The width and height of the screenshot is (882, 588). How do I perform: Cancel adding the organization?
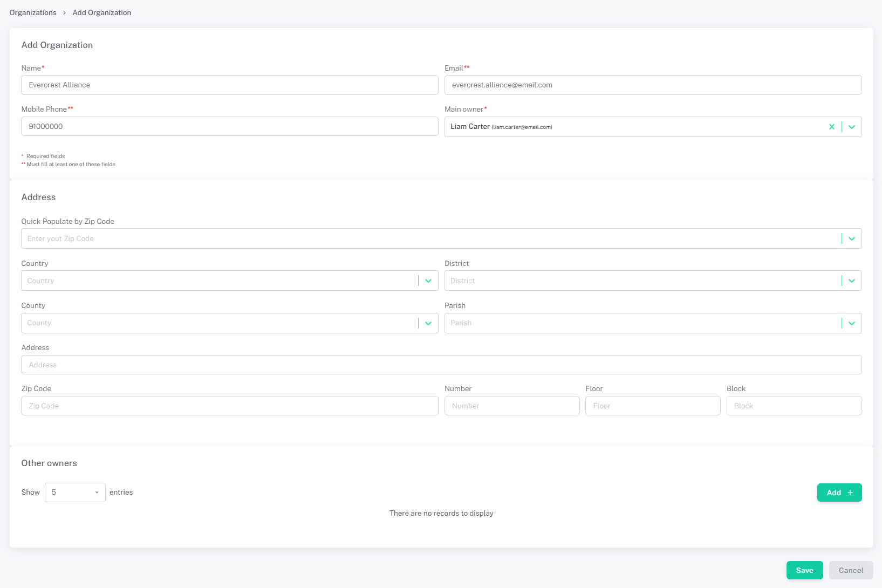point(851,570)
